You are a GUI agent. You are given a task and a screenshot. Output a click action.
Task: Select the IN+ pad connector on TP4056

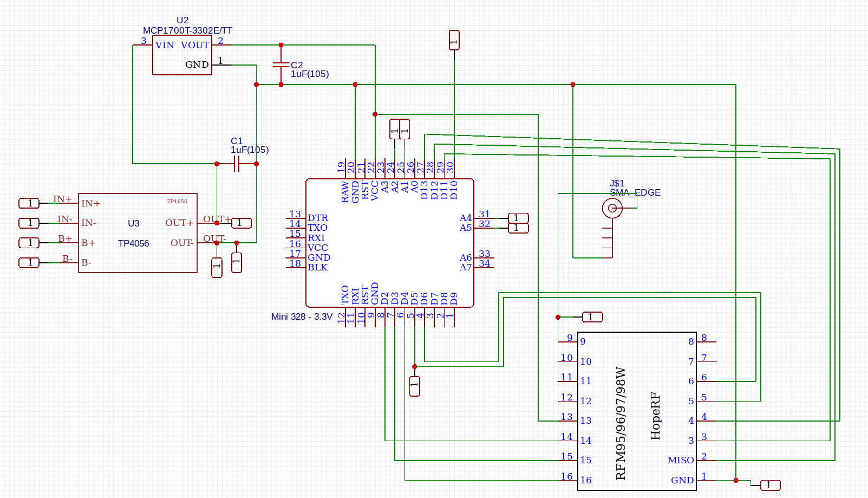29,203
